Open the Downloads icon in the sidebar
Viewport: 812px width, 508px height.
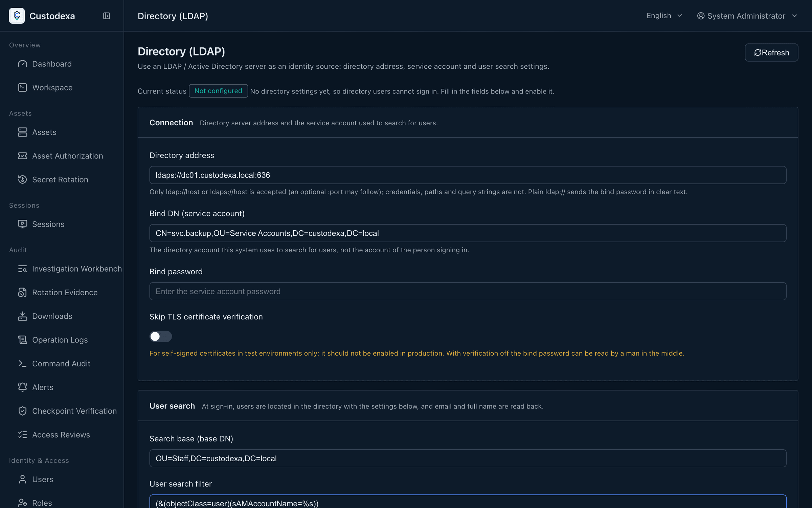click(x=22, y=316)
